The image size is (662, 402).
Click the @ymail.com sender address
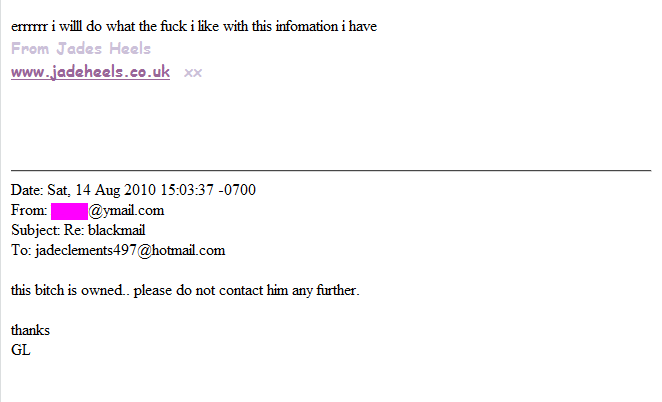127,210
